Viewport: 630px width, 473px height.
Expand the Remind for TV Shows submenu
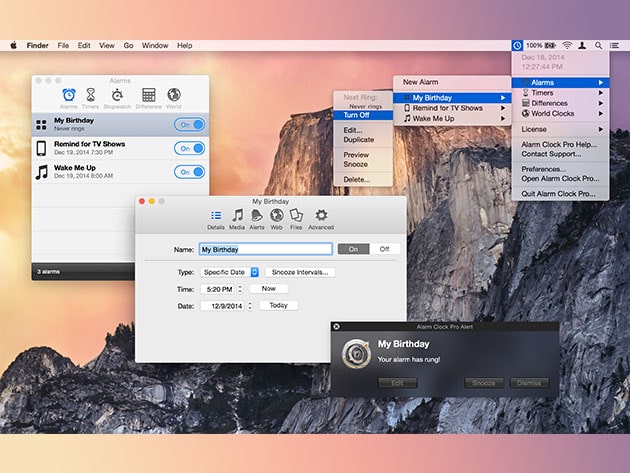coord(452,108)
